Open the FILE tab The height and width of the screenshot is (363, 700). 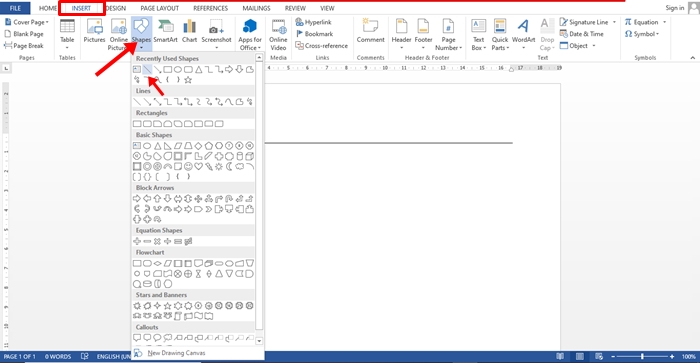15,8
